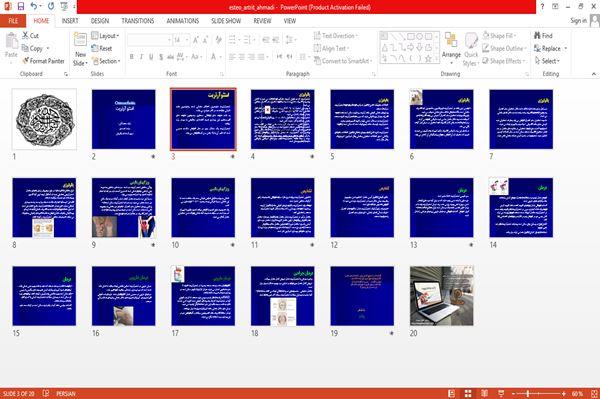Click the Reset slide button

click(102, 48)
